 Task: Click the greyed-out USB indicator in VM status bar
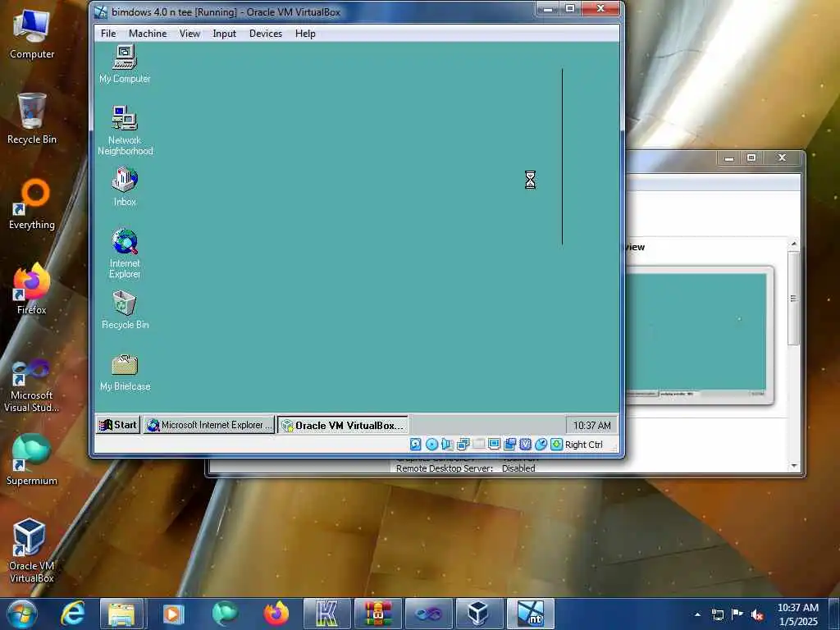click(478, 444)
